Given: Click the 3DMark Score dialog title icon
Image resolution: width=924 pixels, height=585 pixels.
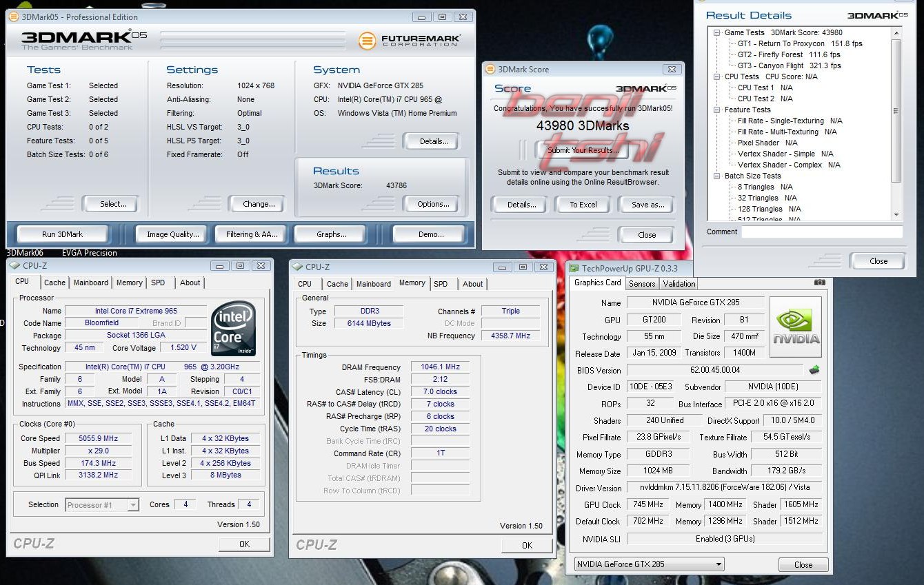Looking at the screenshot, I should tap(490, 69).
